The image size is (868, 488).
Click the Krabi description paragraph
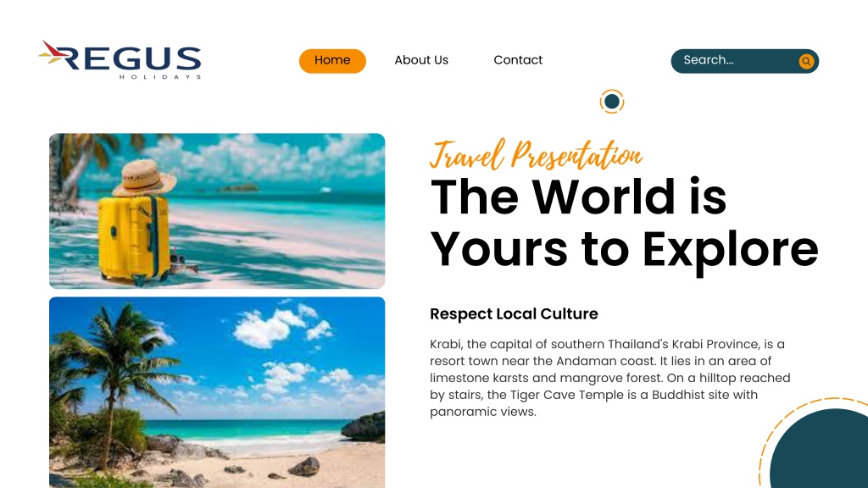click(x=610, y=378)
